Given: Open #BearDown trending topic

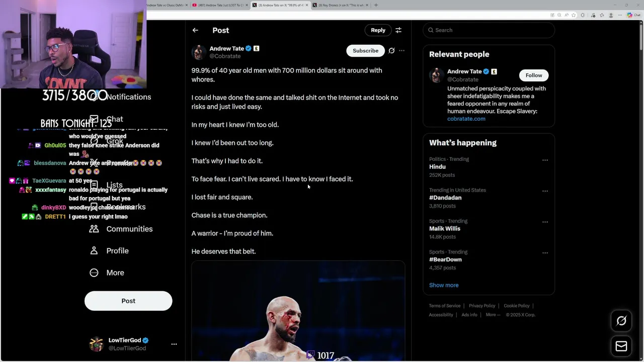Looking at the screenshot, I should click(489, 260).
